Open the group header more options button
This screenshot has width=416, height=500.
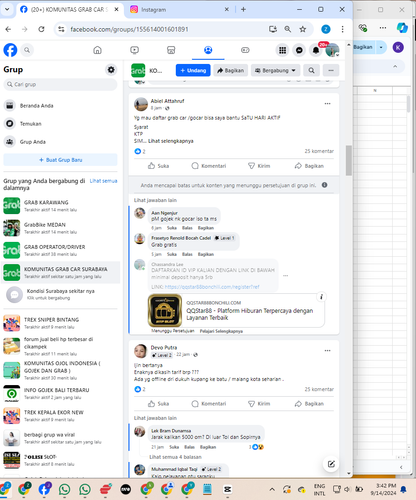(x=331, y=70)
